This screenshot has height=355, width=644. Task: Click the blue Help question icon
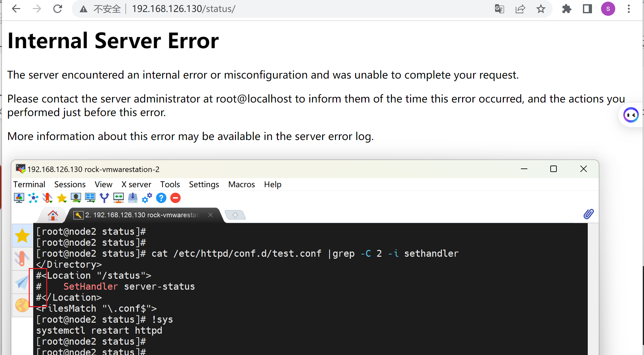[x=161, y=198]
